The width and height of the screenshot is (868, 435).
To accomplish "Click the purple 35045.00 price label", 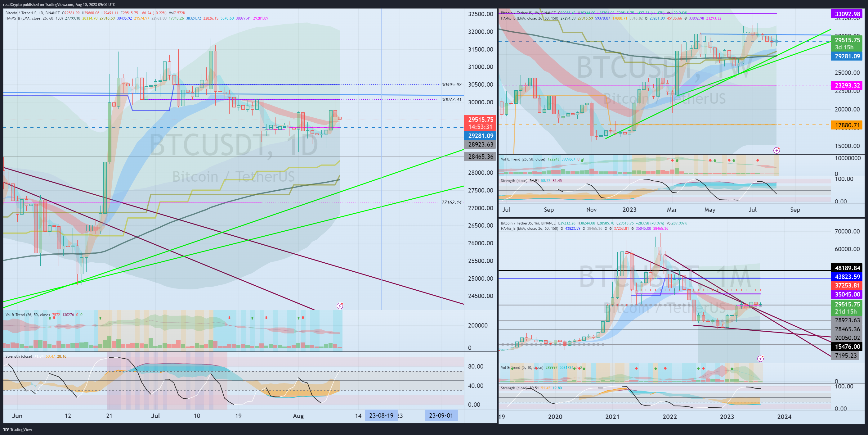I will tap(847, 294).
